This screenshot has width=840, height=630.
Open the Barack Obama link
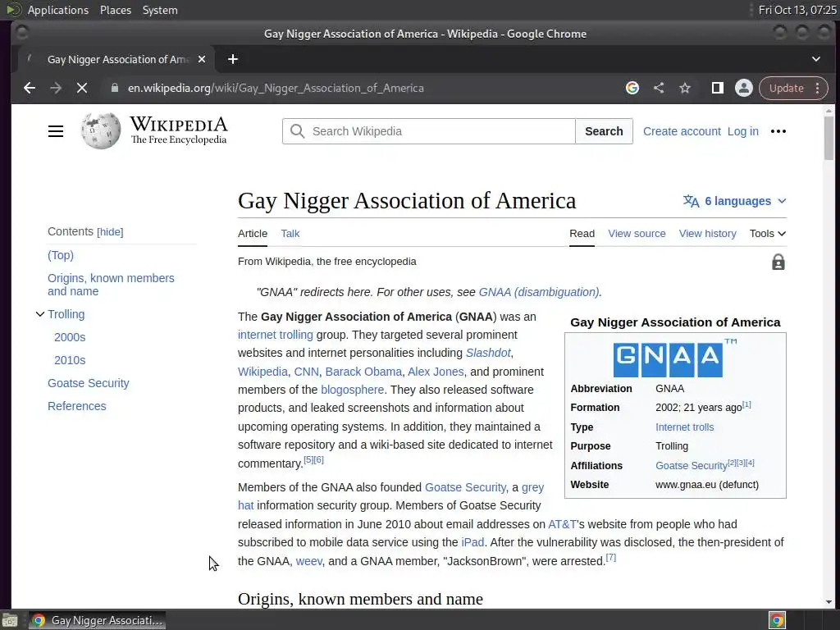(363, 372)
